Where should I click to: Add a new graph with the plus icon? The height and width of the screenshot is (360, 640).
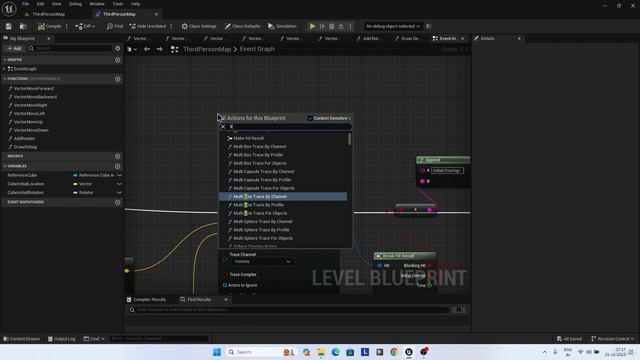(x=118, y=60)
